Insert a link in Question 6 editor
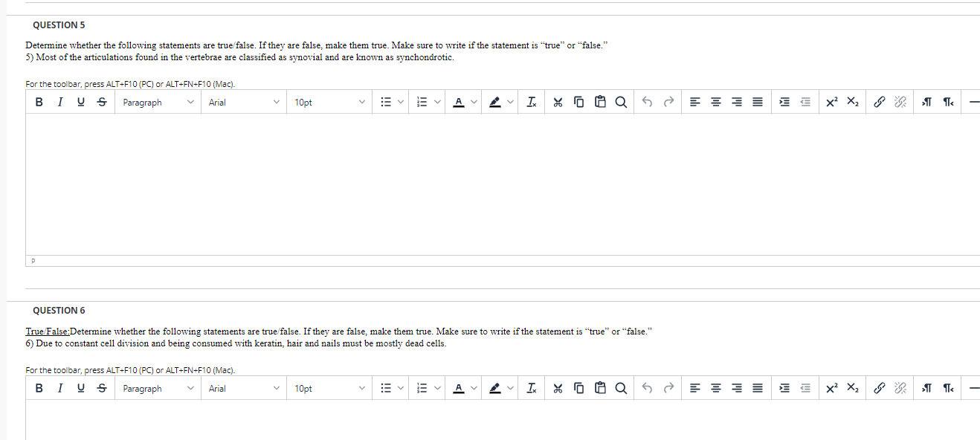Viewport: 980px width, 440px height. pyautogui.click(x=880, y=388)
